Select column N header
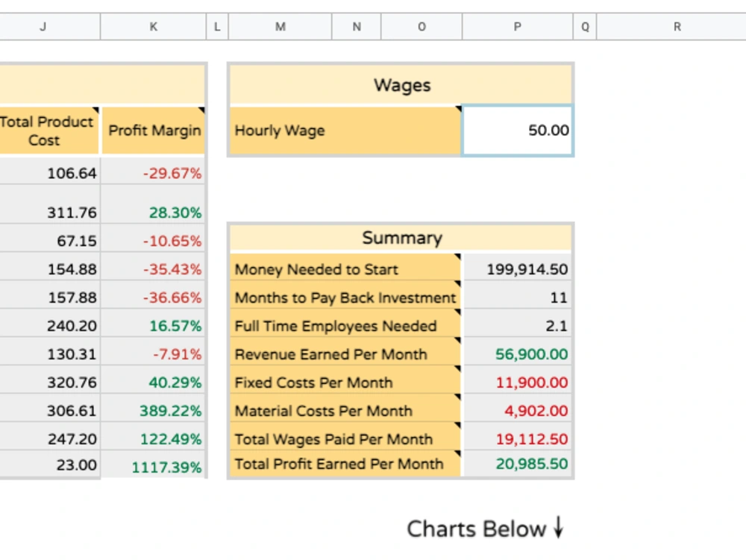The height and width of the screenshot is (560, 746). coord(357,27)
